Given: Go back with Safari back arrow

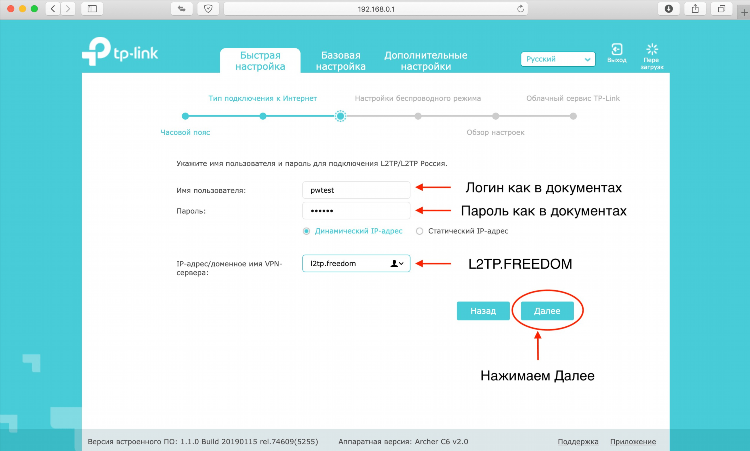Looking at the screenshot, I should pos(53,9).
